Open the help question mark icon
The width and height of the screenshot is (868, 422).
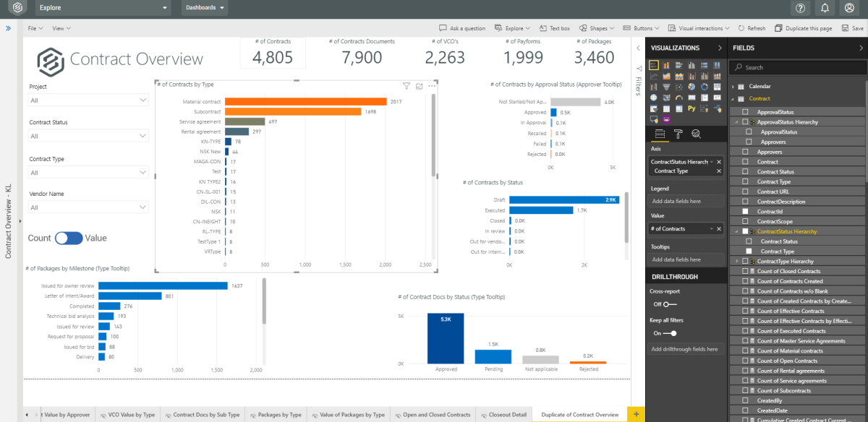click(x=800, y=9)
